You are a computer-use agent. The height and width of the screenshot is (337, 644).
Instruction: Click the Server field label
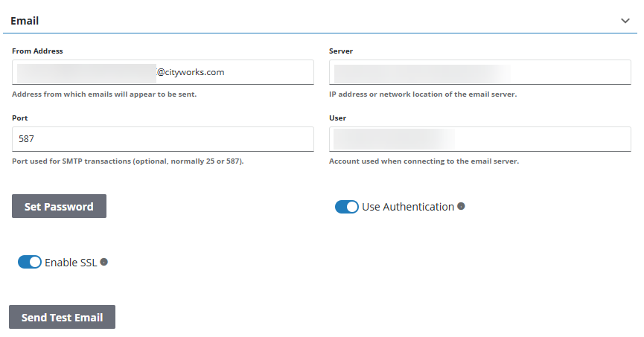[341, 51]
